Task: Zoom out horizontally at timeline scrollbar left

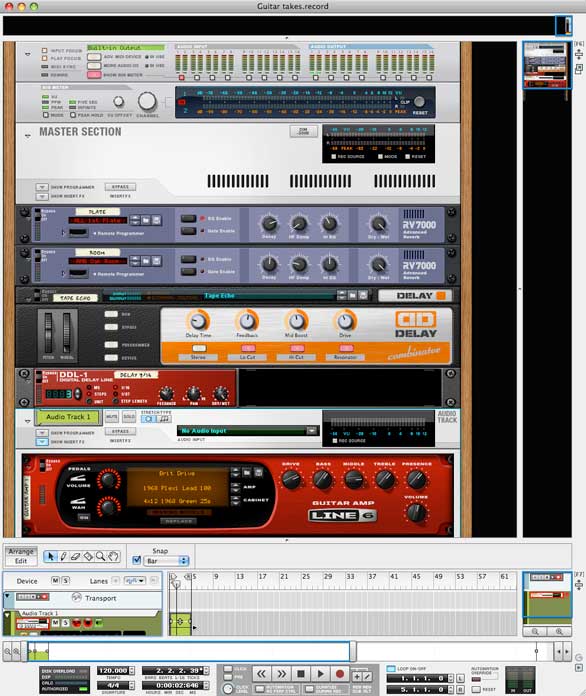Action: [7, 652]
